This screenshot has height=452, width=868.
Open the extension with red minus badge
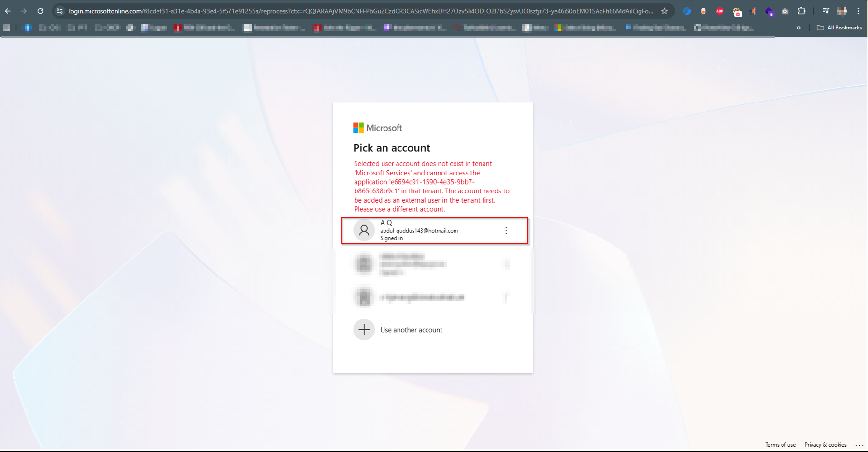click(x=737, y=12)
